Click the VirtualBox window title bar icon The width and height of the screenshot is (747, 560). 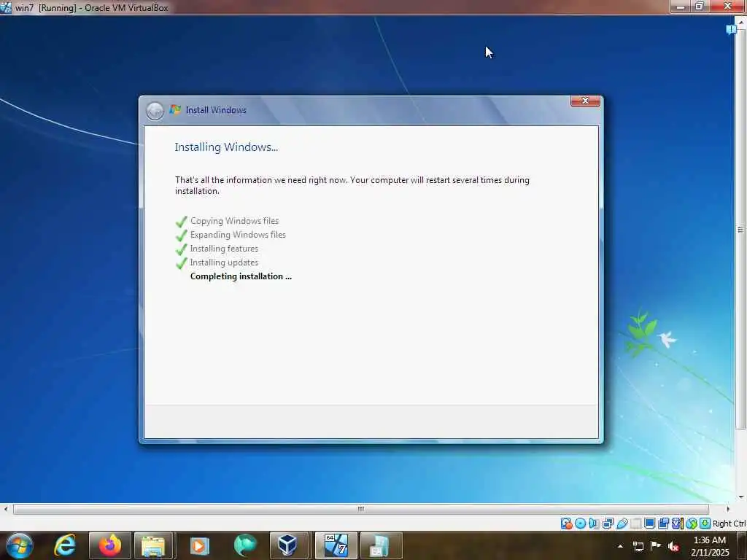(6, 7)
